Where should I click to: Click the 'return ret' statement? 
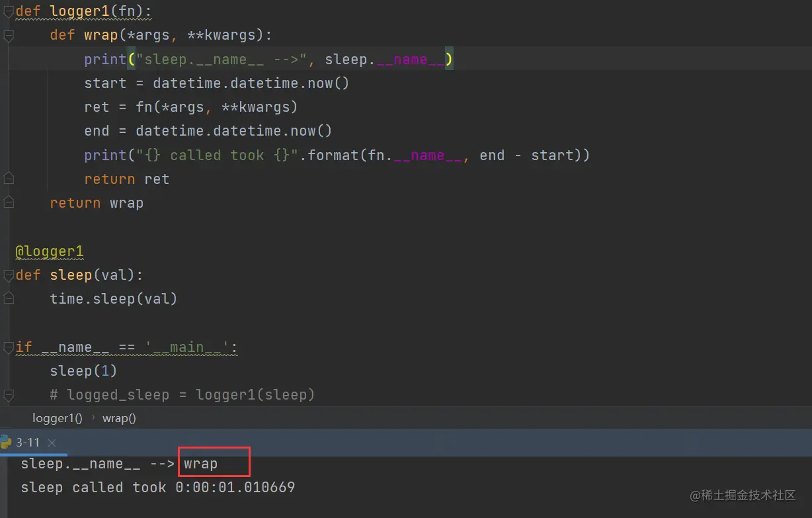(127, 179)
